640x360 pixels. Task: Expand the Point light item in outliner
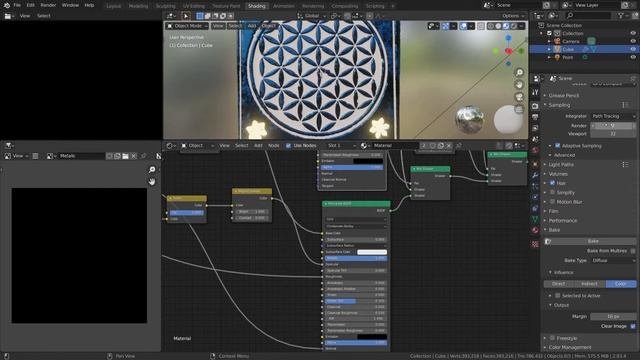549,57
